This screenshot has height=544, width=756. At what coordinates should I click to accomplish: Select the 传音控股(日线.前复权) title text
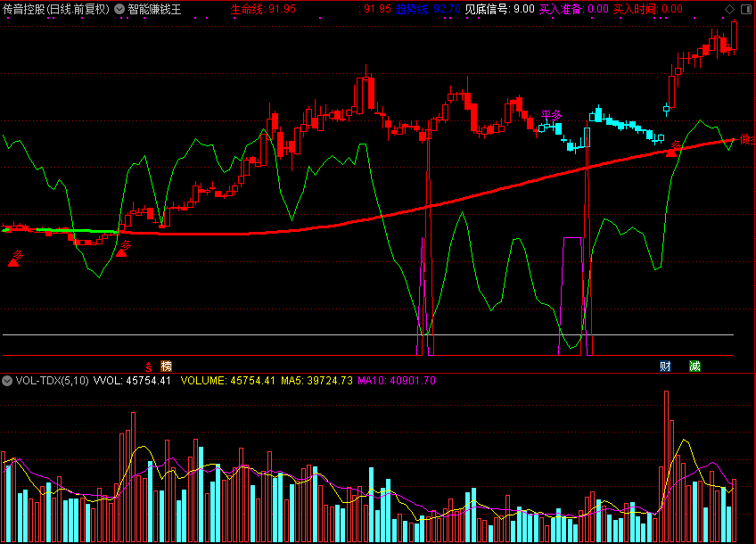point(56,9)
